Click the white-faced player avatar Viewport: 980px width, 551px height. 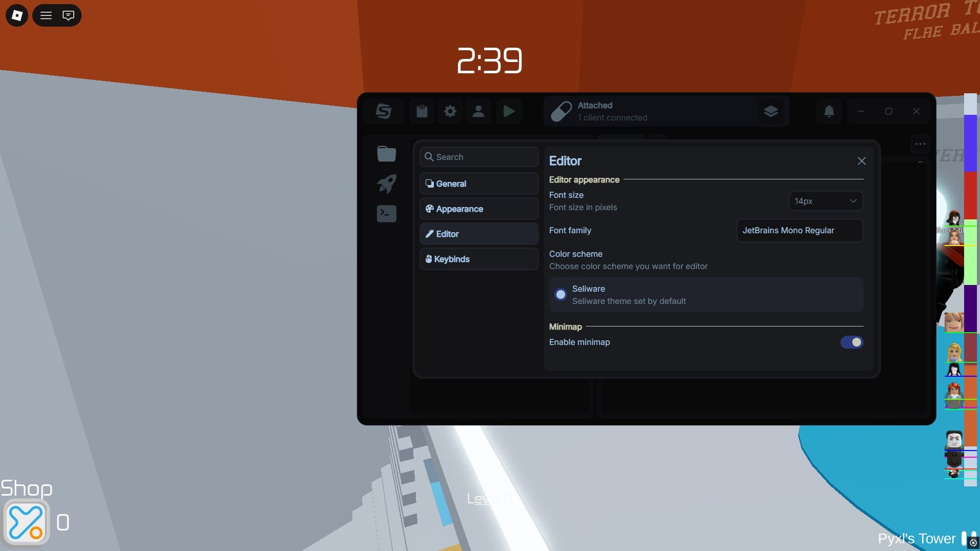click(954, 440)
